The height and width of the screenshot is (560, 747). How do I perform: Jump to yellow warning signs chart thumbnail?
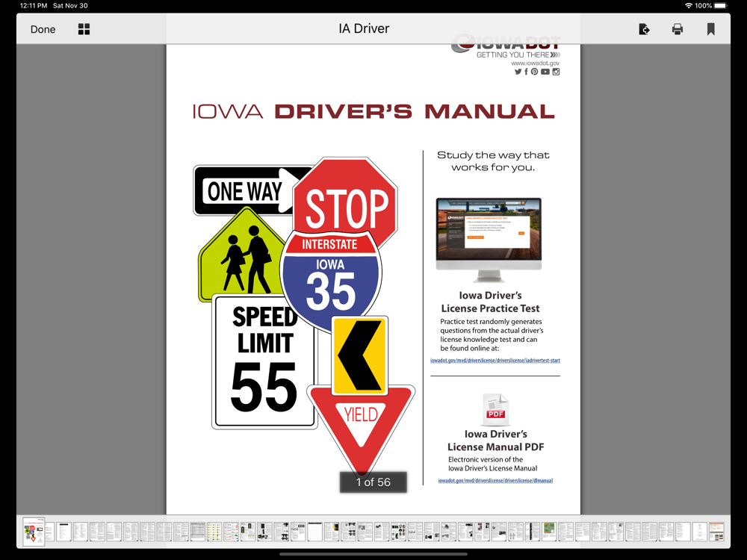pyautogui.click(x=214, y=532)
